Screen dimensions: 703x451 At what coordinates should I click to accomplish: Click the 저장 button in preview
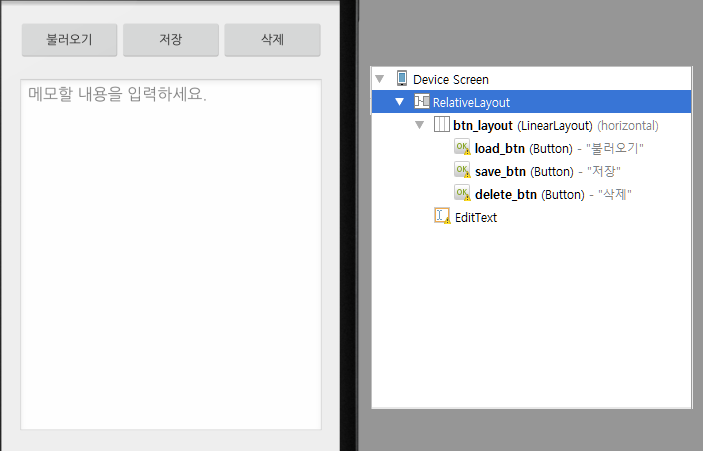point(171,40)
